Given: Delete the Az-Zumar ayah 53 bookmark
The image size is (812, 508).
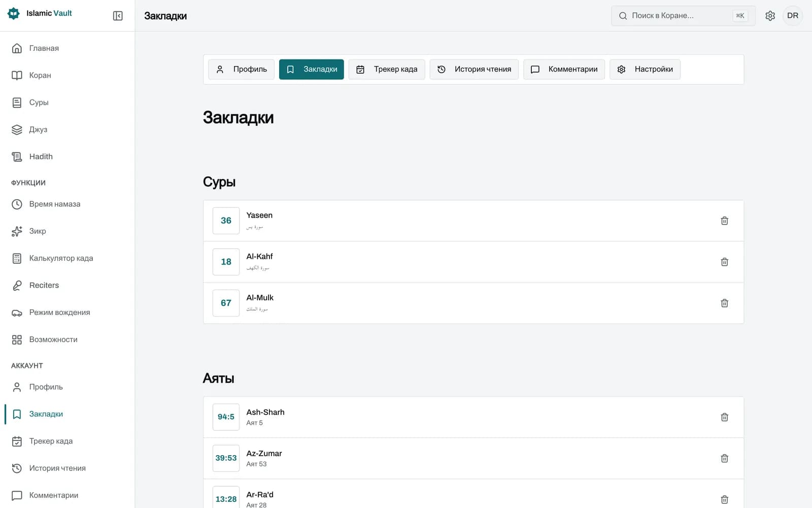Looking at the screenshot, I should (724, 458).
